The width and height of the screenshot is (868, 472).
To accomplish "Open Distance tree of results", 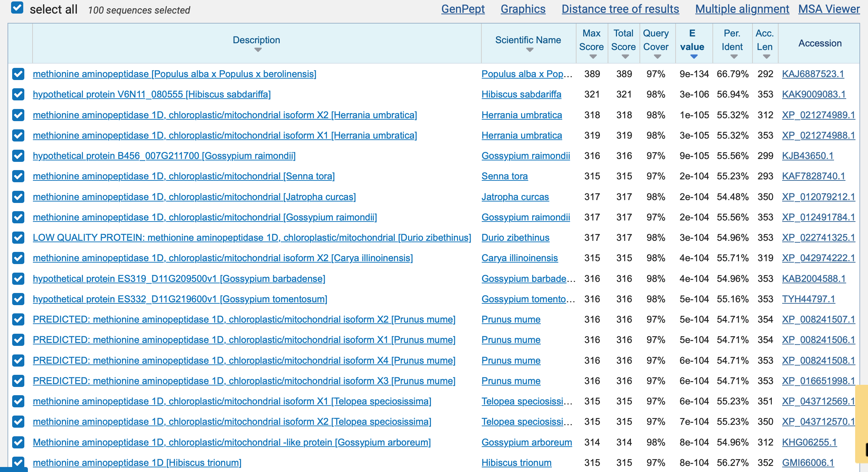I will (x=620, y=9).
